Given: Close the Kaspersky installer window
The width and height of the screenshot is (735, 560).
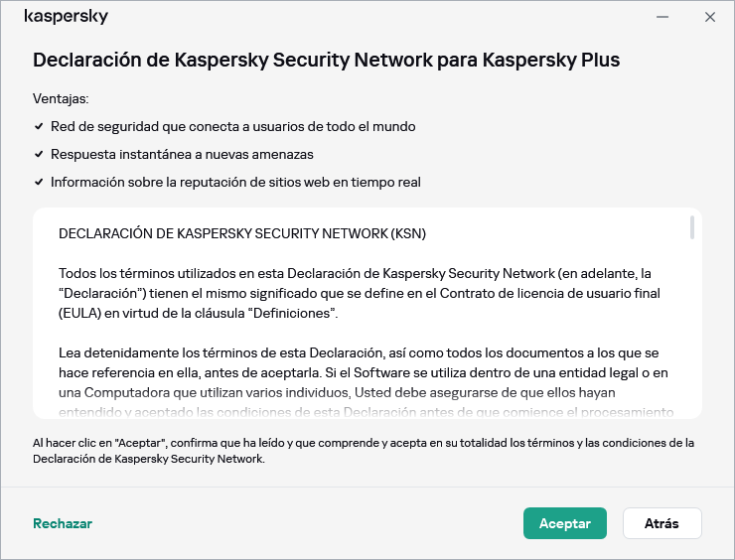Looking at the screenshot, I should point(710,17).
